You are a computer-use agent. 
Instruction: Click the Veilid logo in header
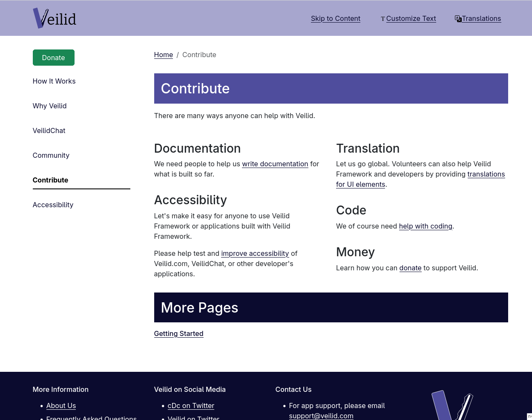click(55, 18)
